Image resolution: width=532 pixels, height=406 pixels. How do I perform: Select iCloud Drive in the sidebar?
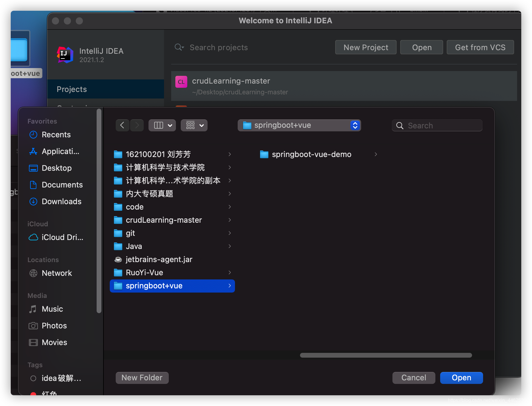(x=56, y=237)
